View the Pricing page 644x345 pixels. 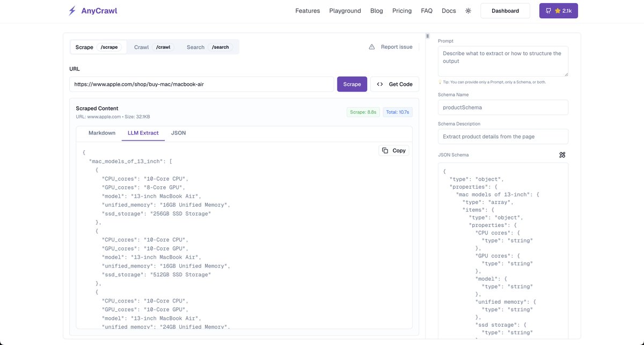pos(402,11)
